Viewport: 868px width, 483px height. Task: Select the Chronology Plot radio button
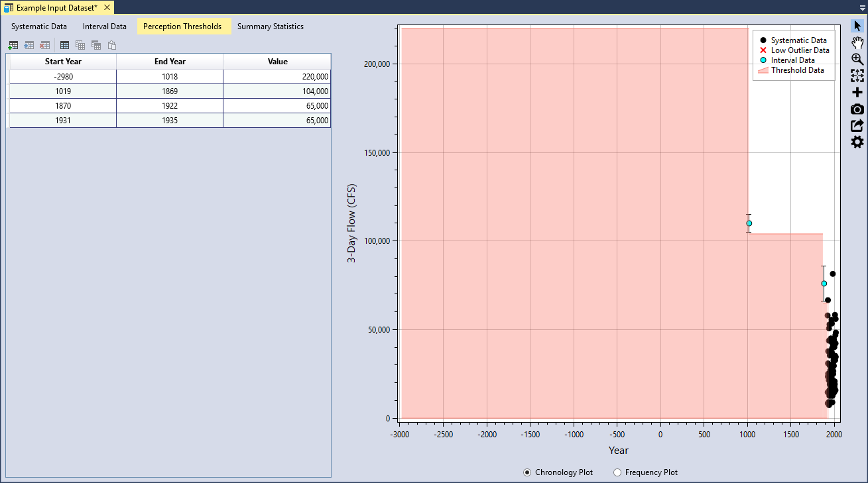[527, 472]
